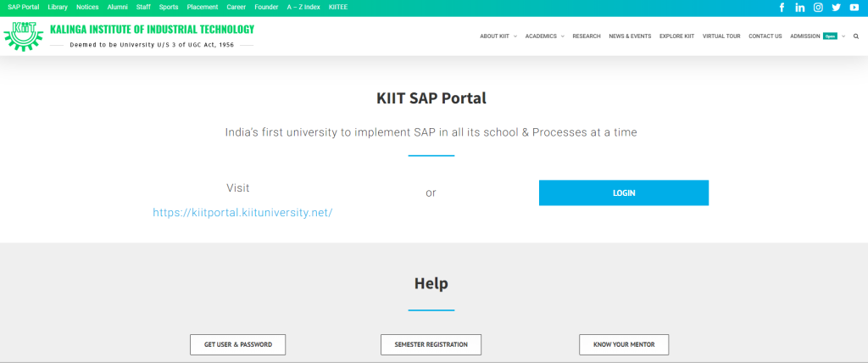Click Staff top bar link

coord(143,7)
